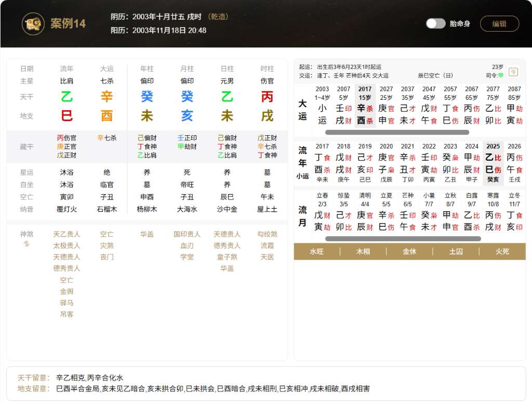This screenshot has height=402, width=532.
Task: Select 流年 2024 甲辰
Action: [x=472, y=163]
